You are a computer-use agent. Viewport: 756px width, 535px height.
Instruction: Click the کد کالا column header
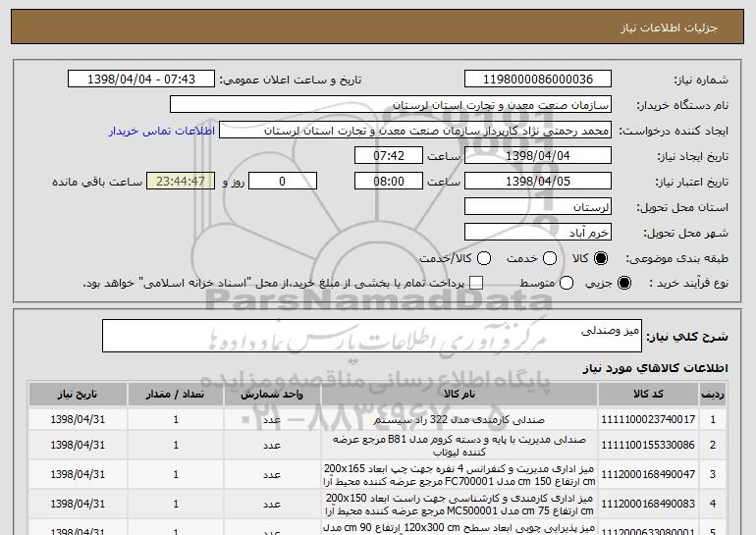[x=648, y=395]
